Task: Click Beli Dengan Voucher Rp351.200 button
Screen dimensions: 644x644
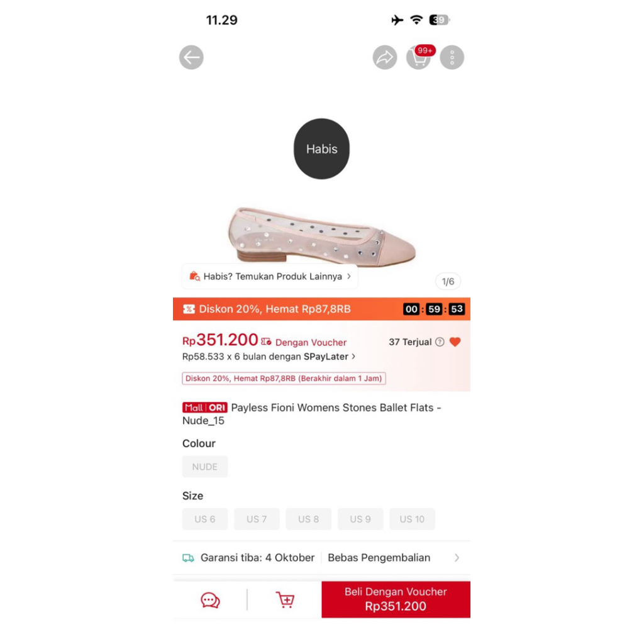Action: coord(396,599)
